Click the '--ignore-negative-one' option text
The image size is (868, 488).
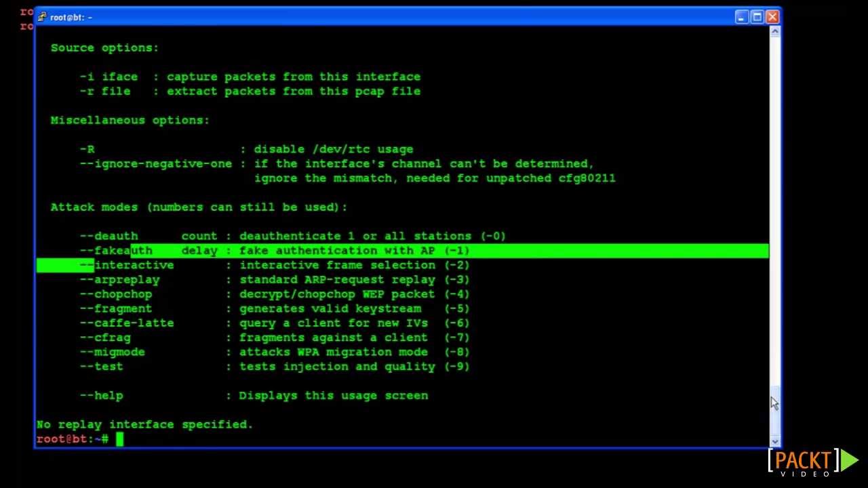point(156,164)
